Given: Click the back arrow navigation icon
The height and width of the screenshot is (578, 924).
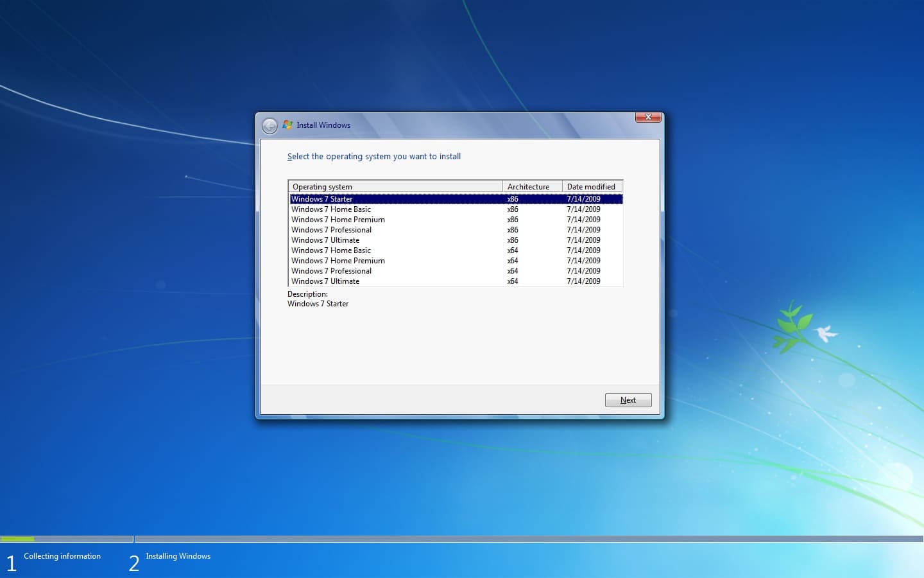Looking at the screenshot, I should click(x=270, y=125).
